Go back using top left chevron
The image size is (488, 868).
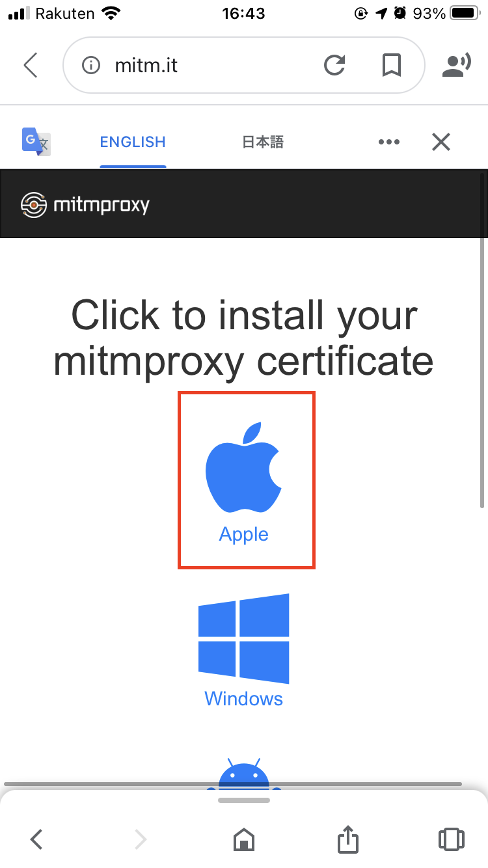[x=31, y=65]
